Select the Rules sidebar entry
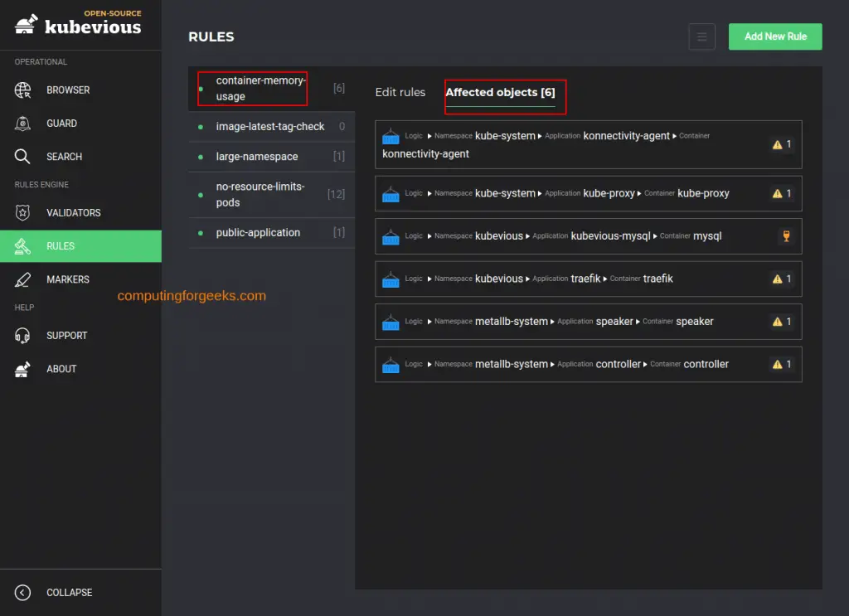 click(x=80, y=246)
